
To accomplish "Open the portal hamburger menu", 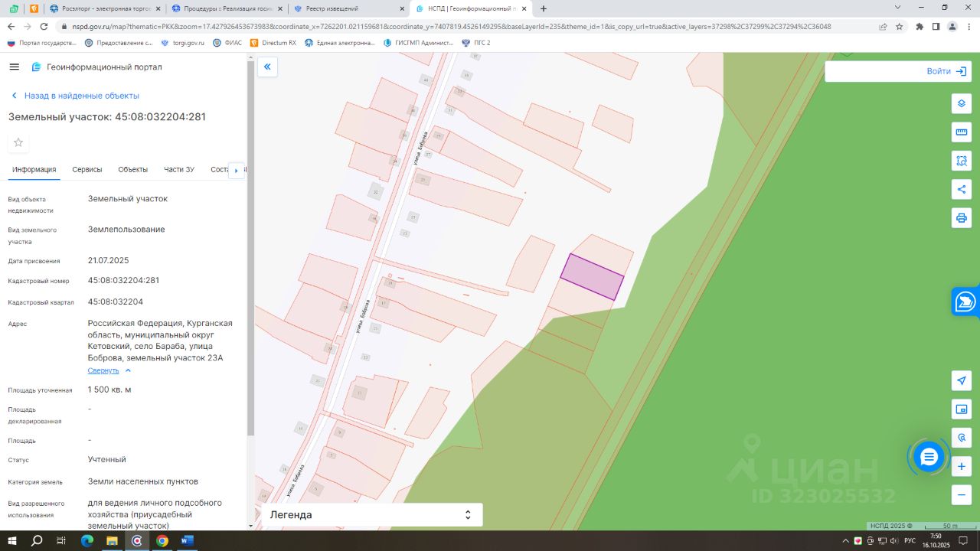I will point(14,67).
